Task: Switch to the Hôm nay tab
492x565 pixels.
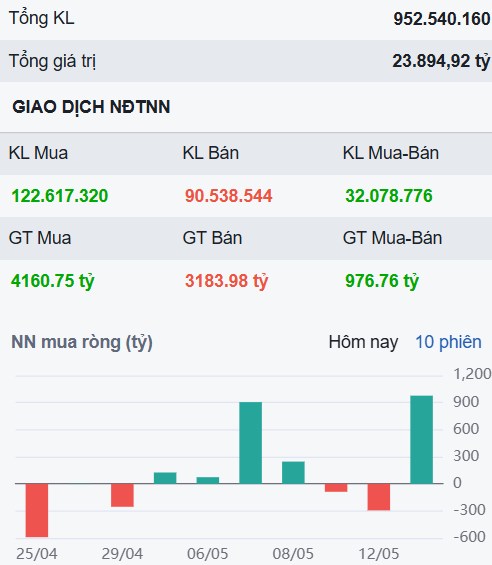Action: pos(363,342)
